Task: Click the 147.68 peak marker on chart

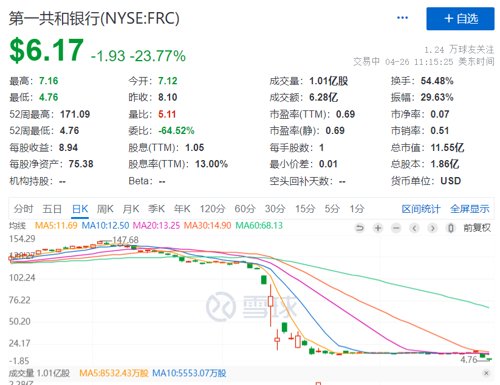Action: click(x=125, y=240)
